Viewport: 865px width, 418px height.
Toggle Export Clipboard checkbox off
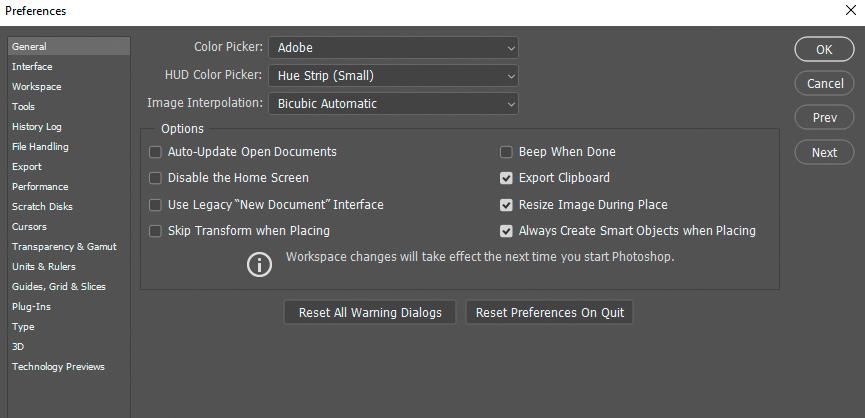pos(506,178)
